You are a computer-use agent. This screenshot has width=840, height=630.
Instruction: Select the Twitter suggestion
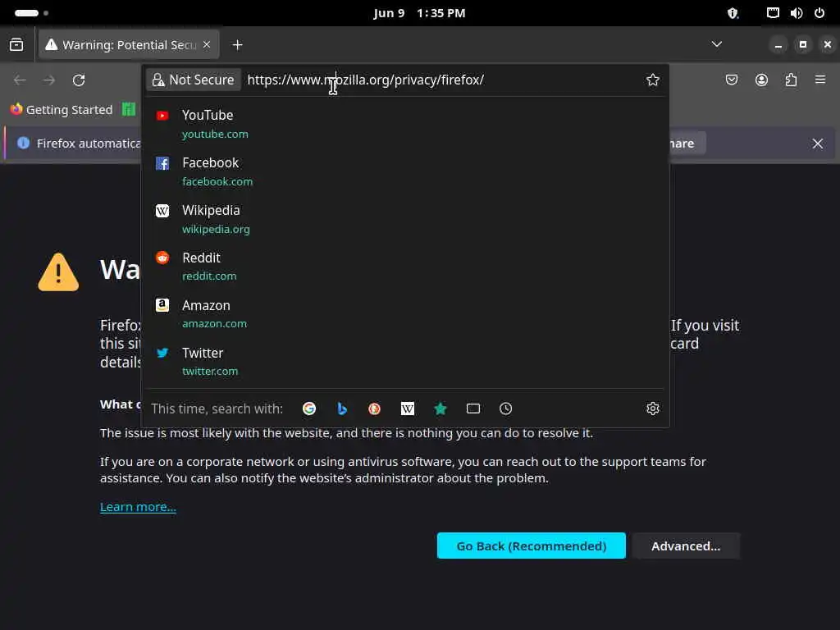coord(405,362)
